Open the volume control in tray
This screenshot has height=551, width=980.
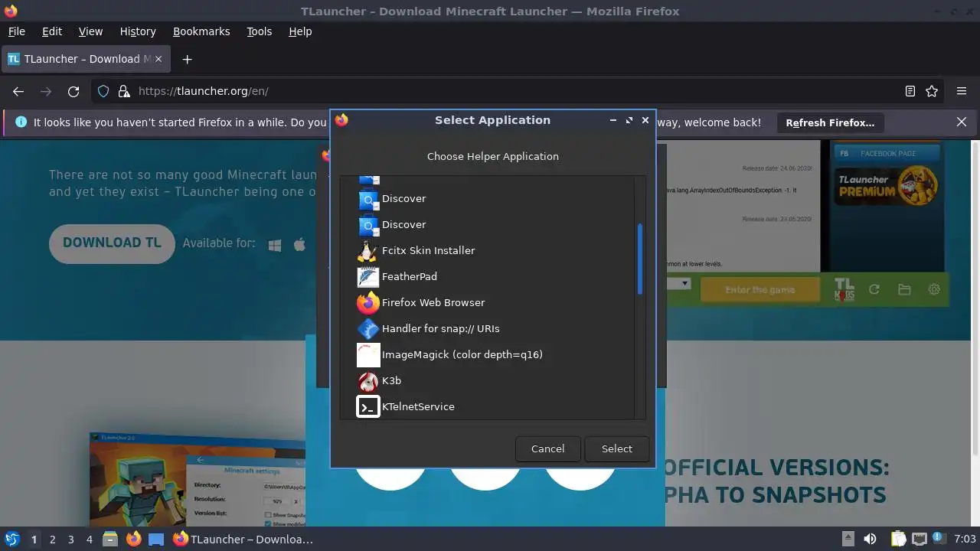[x=870, y=540]
